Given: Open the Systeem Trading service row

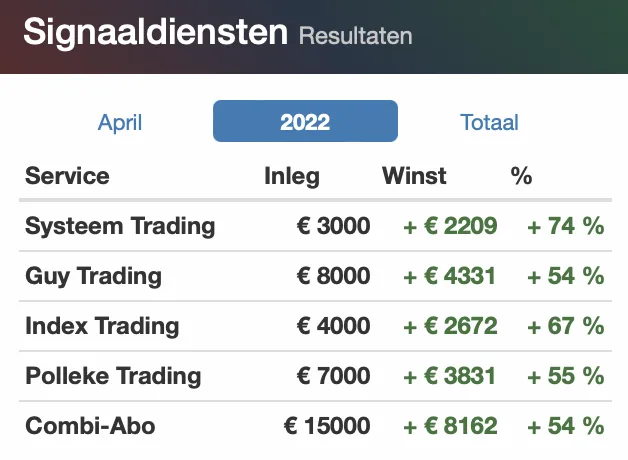Looking at the screenshot, I should pyautogui.click(x=315, y=226).
